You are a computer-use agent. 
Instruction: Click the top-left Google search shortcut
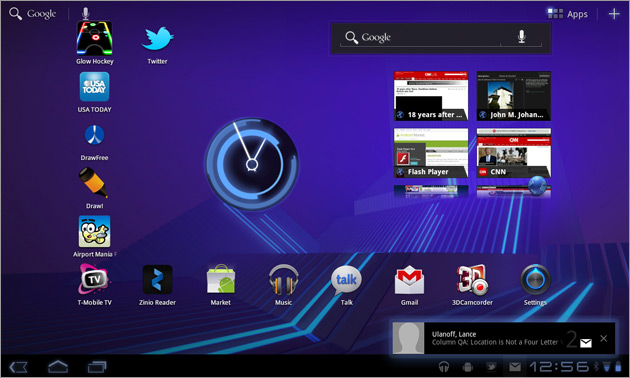(x=33, y=14)
